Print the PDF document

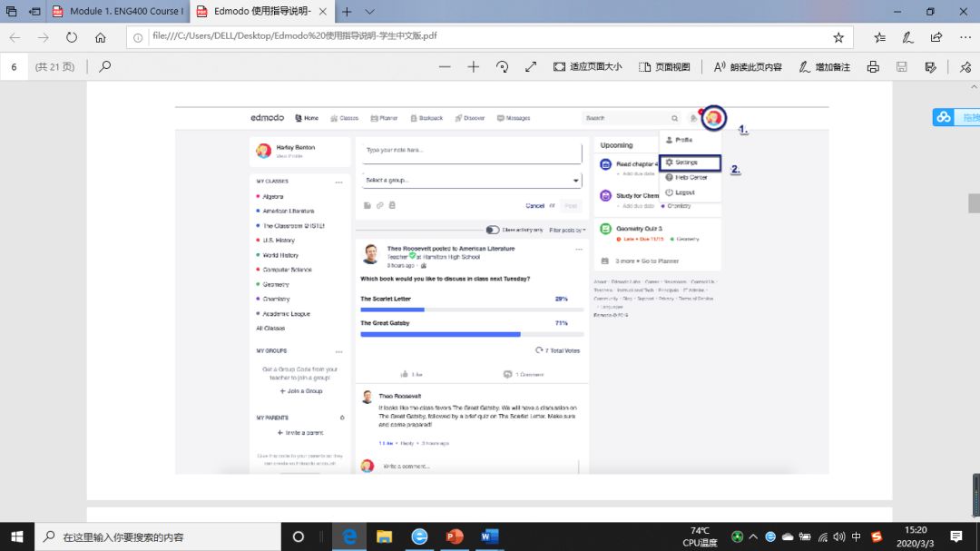coord(873,67)
